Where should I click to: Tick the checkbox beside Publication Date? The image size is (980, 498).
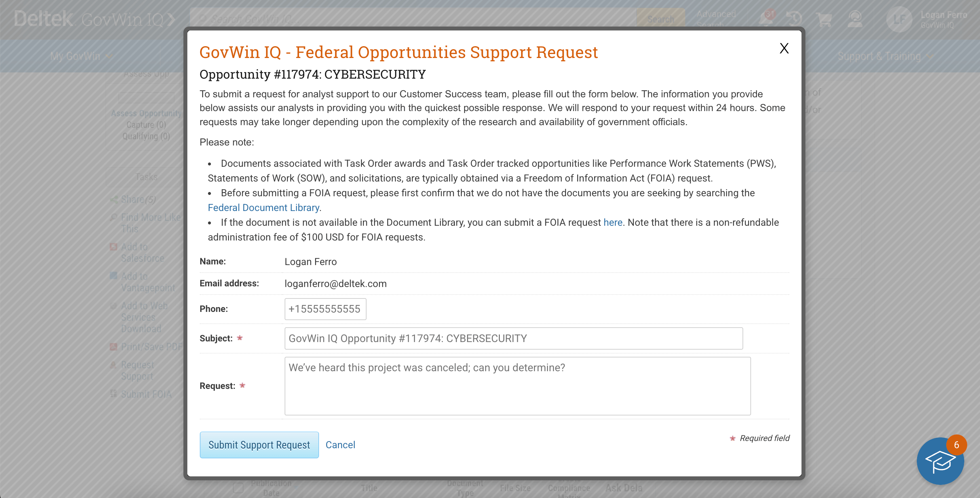click(x=238, y=488)
